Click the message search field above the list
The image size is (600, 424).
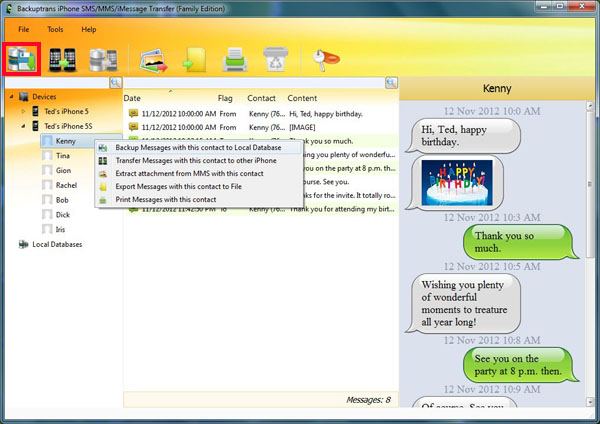(x=254, y=83)
